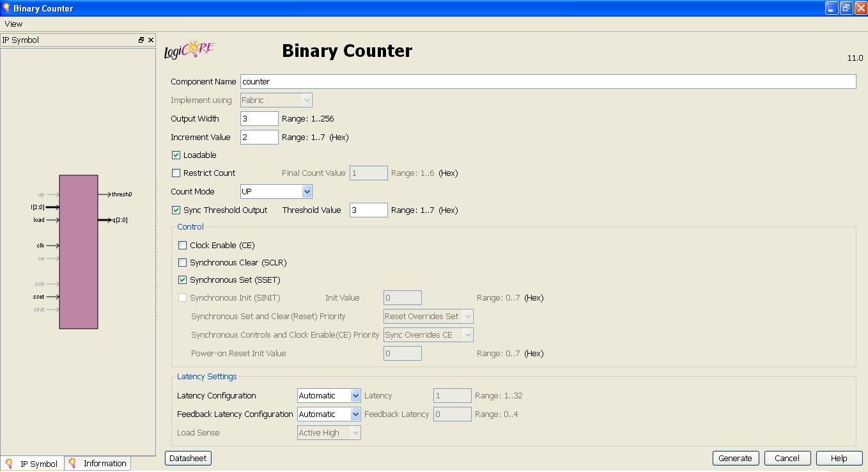Click the Binary Counter title bar icon

tap(6, 8)
